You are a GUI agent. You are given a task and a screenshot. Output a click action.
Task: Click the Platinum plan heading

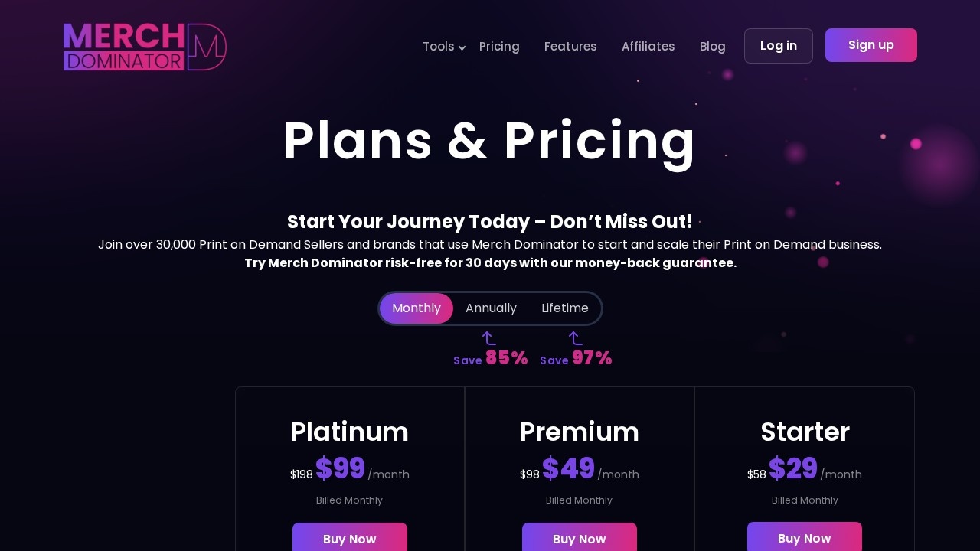pos(350,432)
